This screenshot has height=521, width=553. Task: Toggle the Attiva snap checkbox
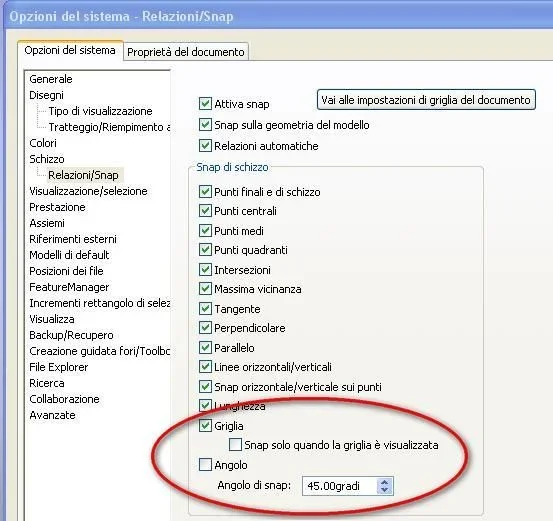[205, 104]
